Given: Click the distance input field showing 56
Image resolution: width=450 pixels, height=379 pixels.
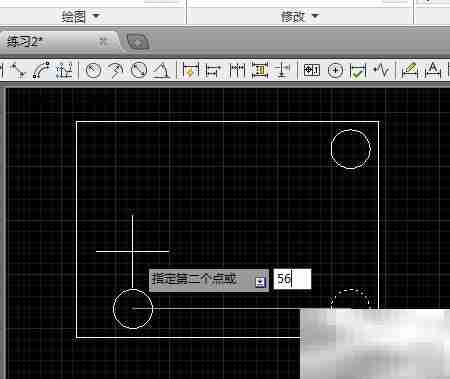Looking at the screenshot, I should point(292,279).
